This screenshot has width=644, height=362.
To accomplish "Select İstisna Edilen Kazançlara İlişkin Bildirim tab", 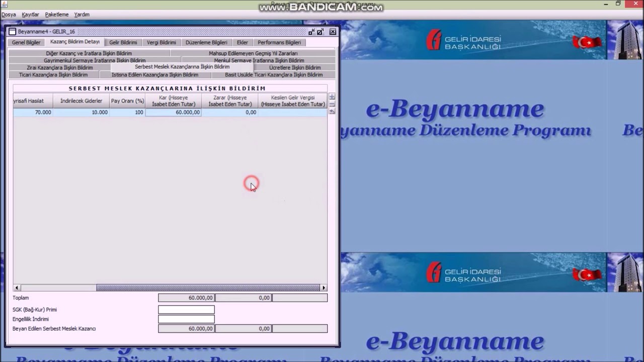I will 155,75.
